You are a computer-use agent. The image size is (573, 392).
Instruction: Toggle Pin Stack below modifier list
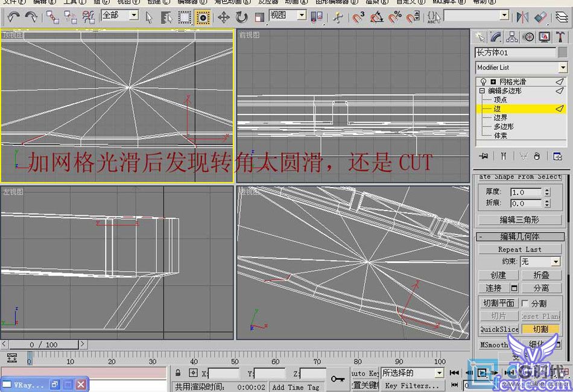tap(484, 156)
